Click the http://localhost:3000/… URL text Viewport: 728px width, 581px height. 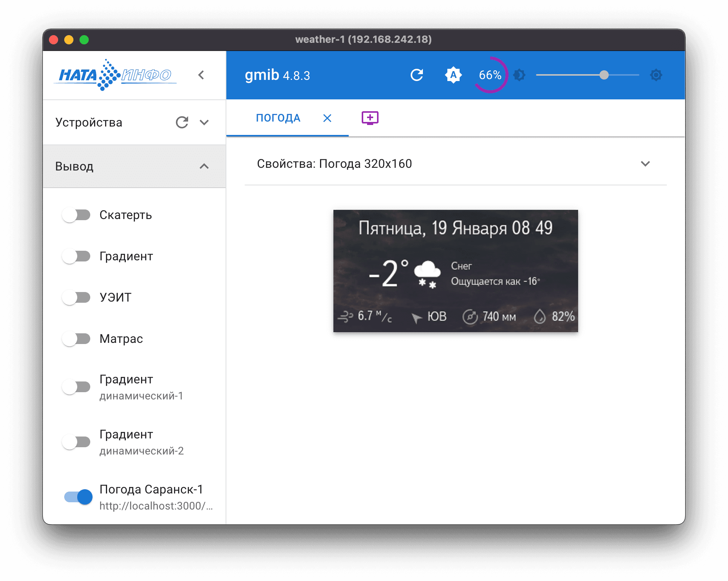156,506
